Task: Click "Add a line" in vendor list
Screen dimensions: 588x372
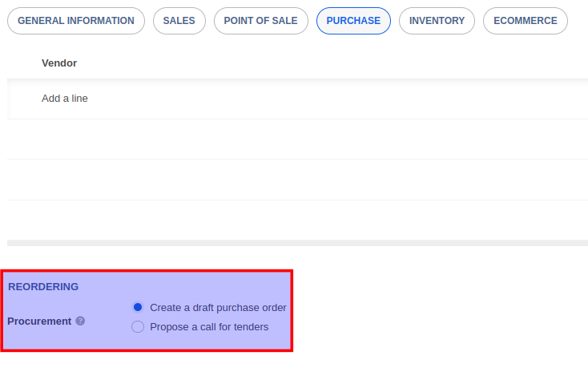Action: click(65, 99)
